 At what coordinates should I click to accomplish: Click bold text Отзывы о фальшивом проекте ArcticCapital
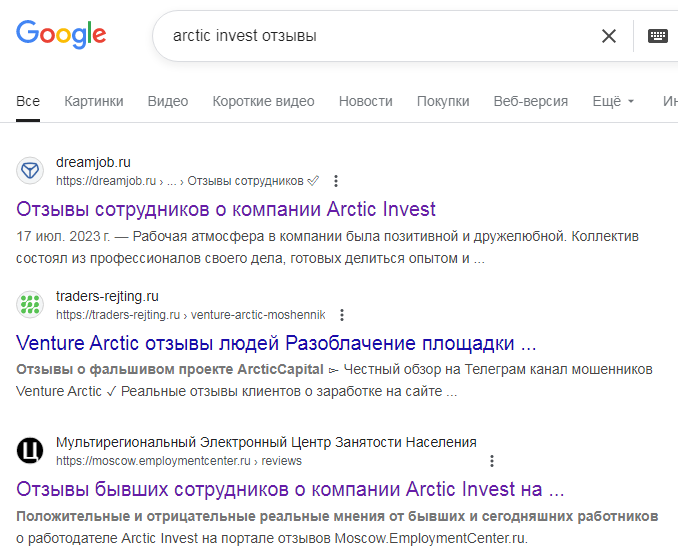click(170, 370)
